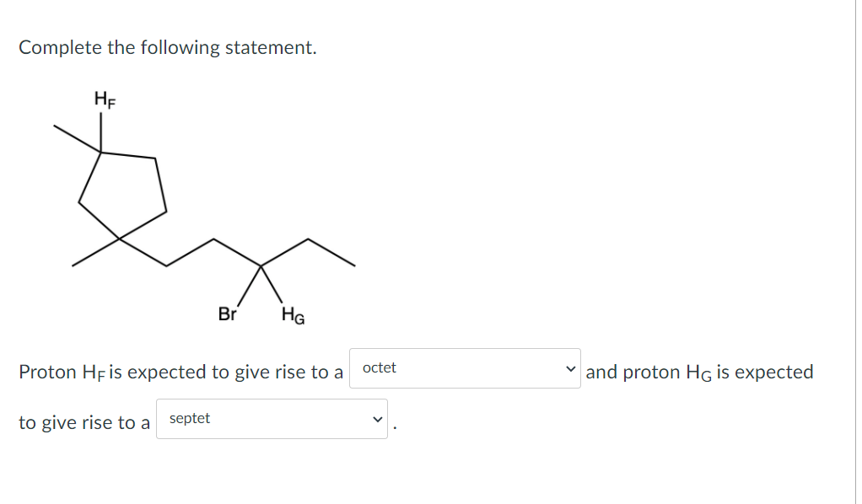Select the word septet inside the second dropdown
862x504 pixels.
click(189, 418)
